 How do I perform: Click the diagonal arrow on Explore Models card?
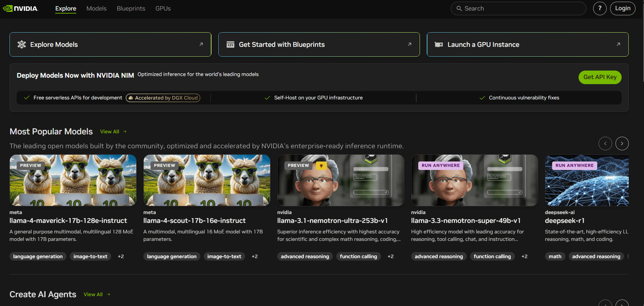[201, 44]
